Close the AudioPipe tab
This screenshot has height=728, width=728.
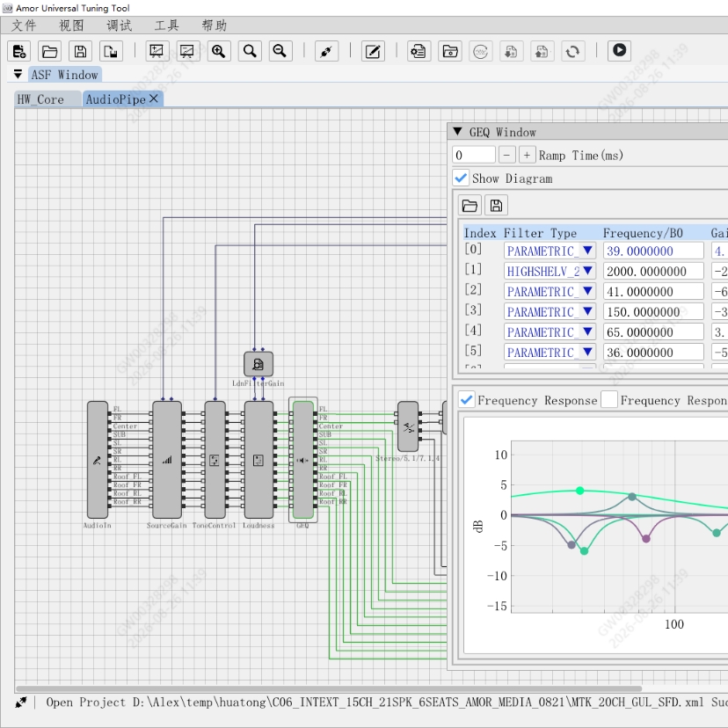click(x=154, y=98)
